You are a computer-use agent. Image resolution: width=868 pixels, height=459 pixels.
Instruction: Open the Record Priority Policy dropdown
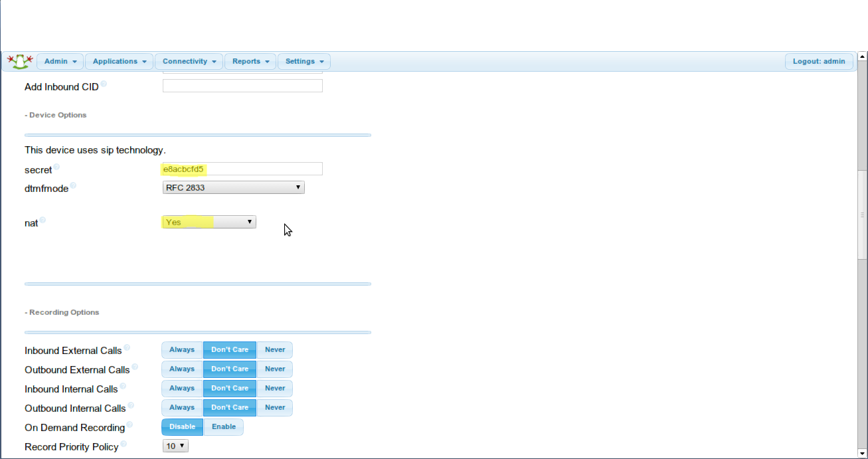(x=175, y=445)
